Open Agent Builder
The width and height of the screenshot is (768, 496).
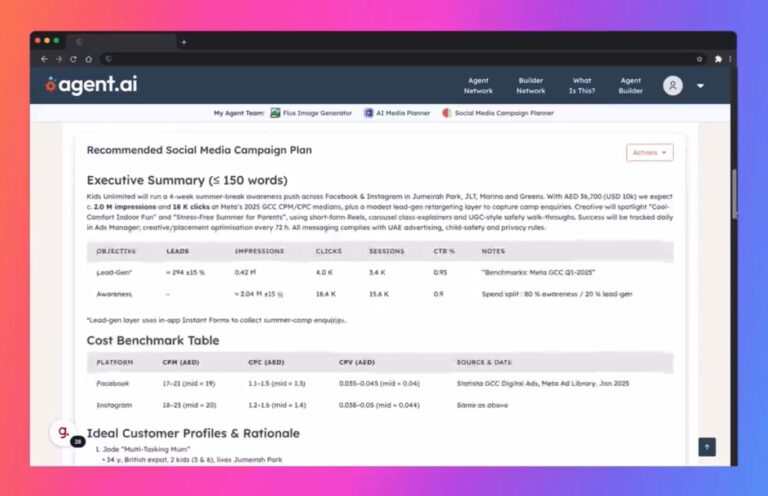(630, 86)
